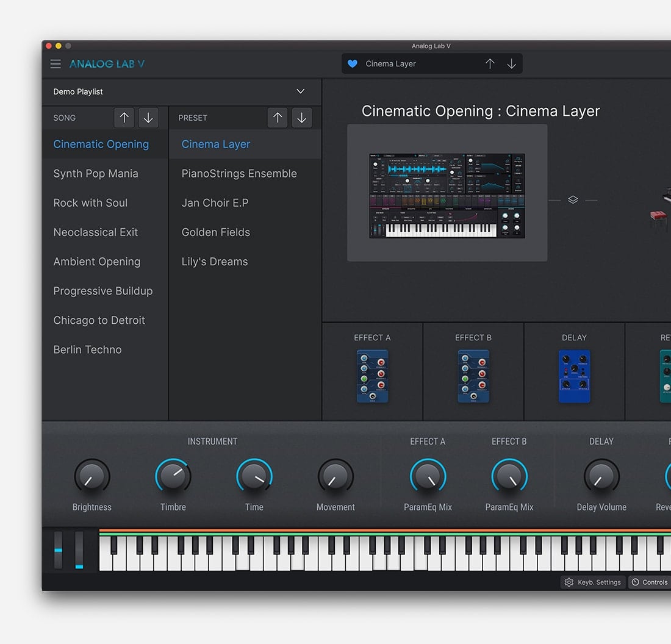Screen dimensions: 671x644
Task: Click the Analog Lab V logo
Action: (107, 64)
